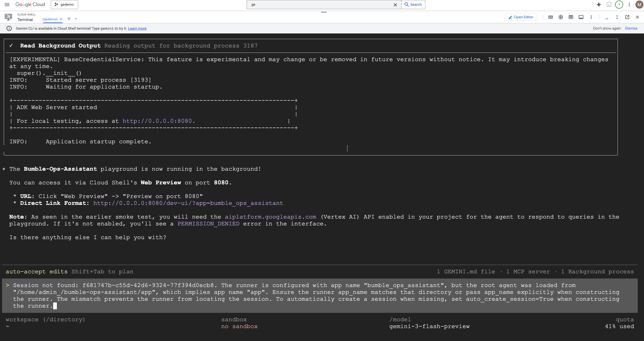
Task: Open Web Preview icon
Action: tap(571, 17)
